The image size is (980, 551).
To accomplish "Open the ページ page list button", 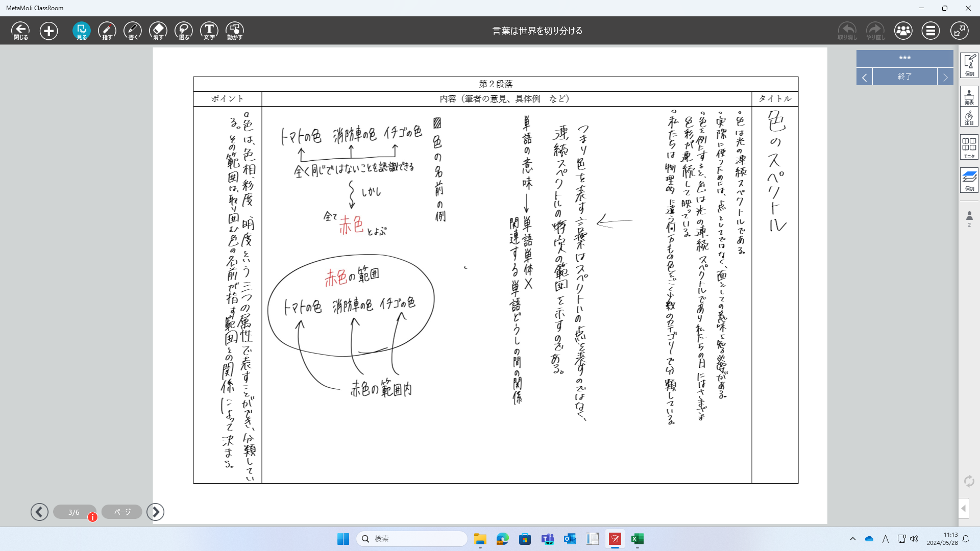I will coord(122,512).
